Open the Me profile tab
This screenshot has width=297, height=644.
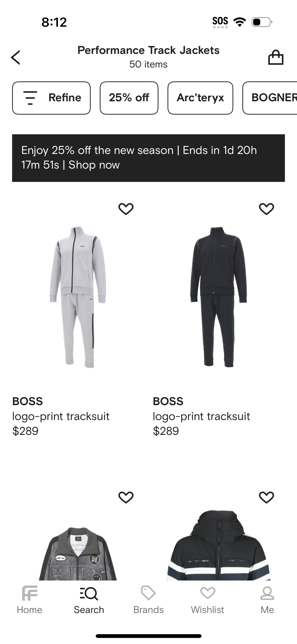pyautogui.click(x=267, y=600)
